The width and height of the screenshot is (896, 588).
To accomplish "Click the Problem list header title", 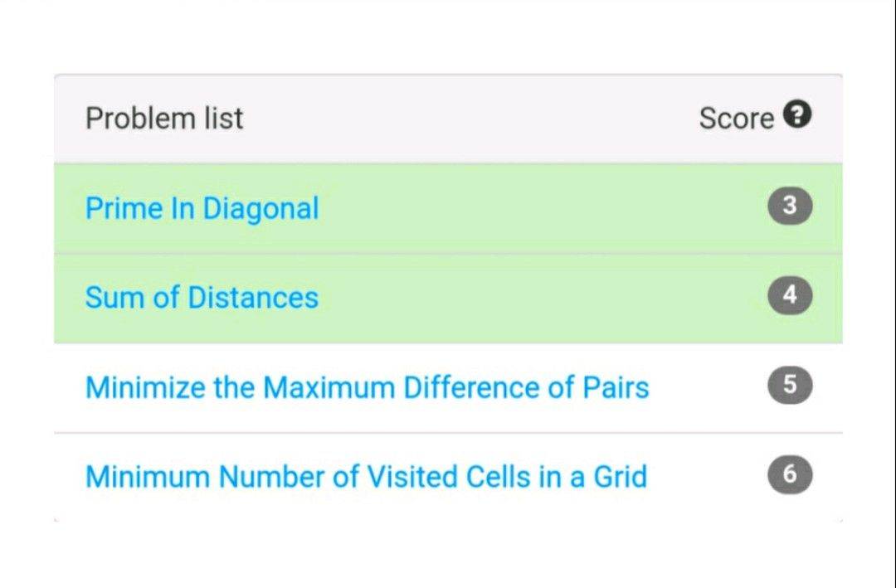I will [x=164, y=119].
